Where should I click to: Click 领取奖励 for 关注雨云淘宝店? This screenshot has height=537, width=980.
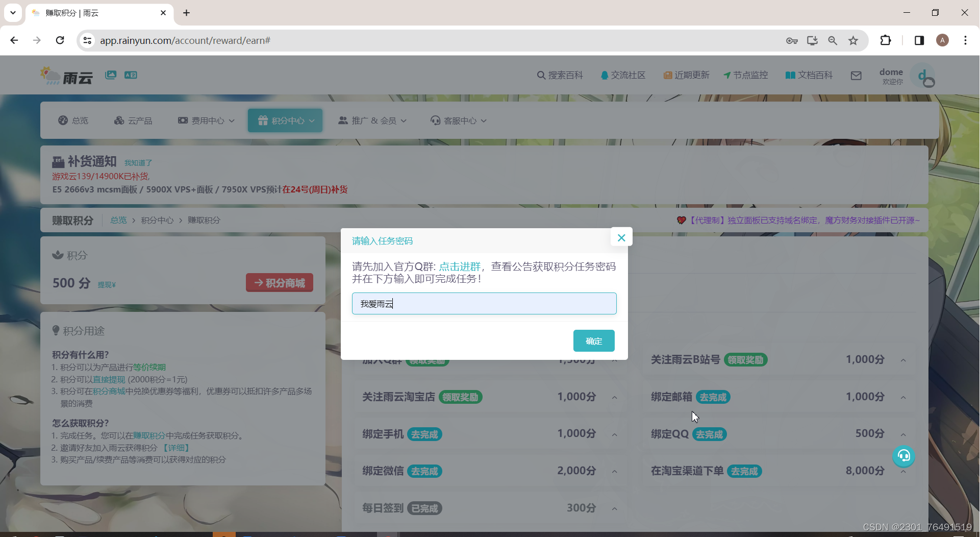(x=460, y=397)
